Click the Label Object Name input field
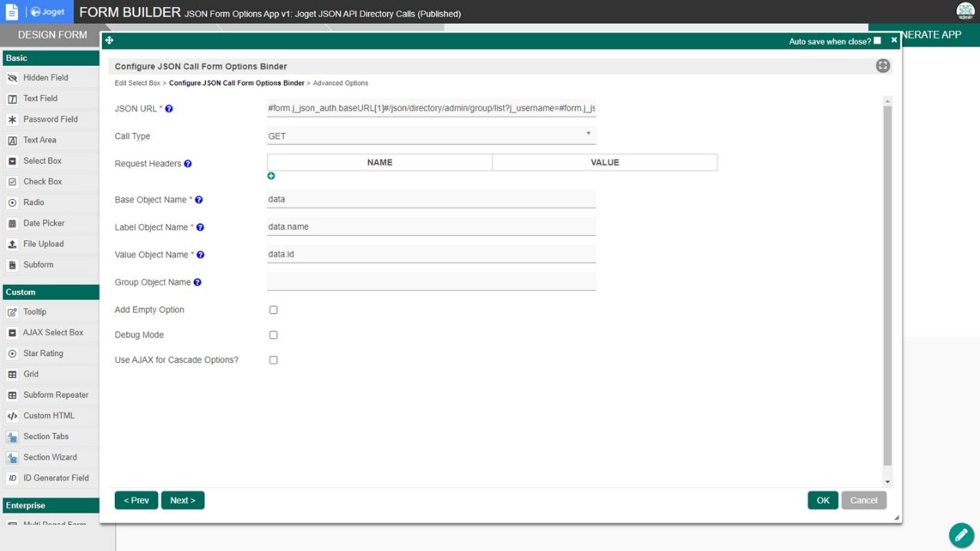Viewport: 980px width, 551px height. (x=431, y=227)
